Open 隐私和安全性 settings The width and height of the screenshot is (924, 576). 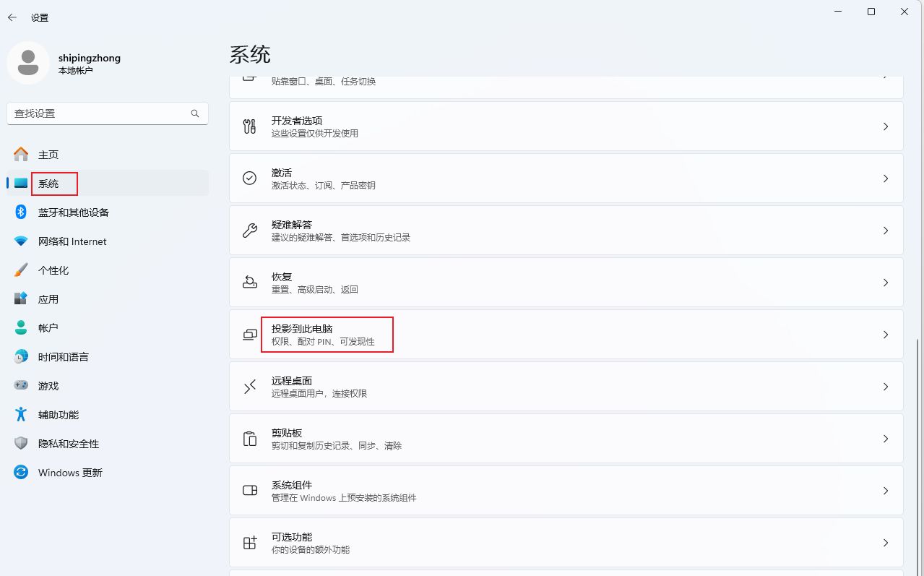click(x=69, y=444)
